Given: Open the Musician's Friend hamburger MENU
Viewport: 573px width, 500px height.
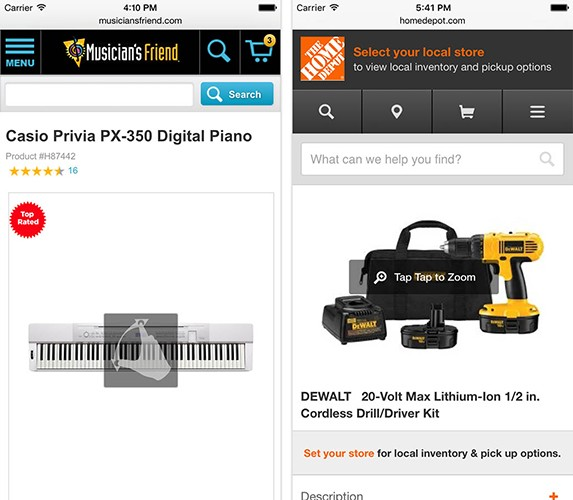Looking at the screenshot, I should [x=20, y=53].
